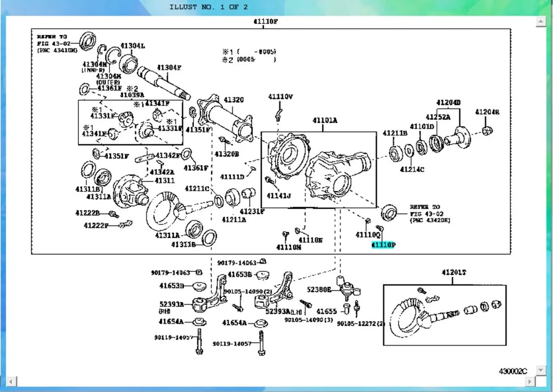Select the 41231F spacer part label

pos(252,211)
